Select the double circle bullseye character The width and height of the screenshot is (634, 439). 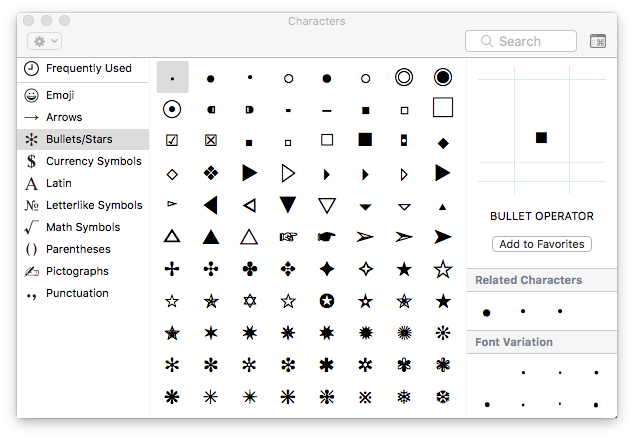(404, 77)
